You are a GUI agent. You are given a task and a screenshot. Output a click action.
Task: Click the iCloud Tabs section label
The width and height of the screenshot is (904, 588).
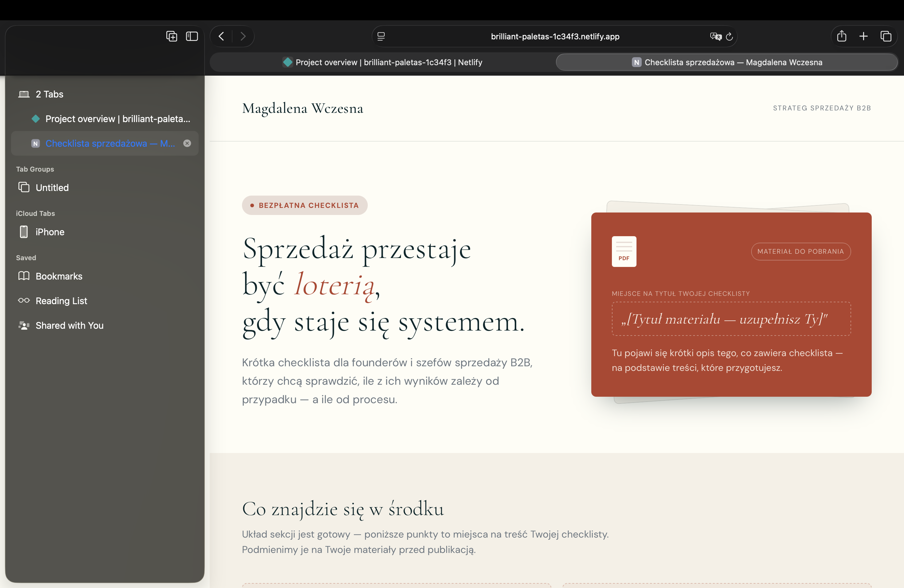tap(35, 213)
